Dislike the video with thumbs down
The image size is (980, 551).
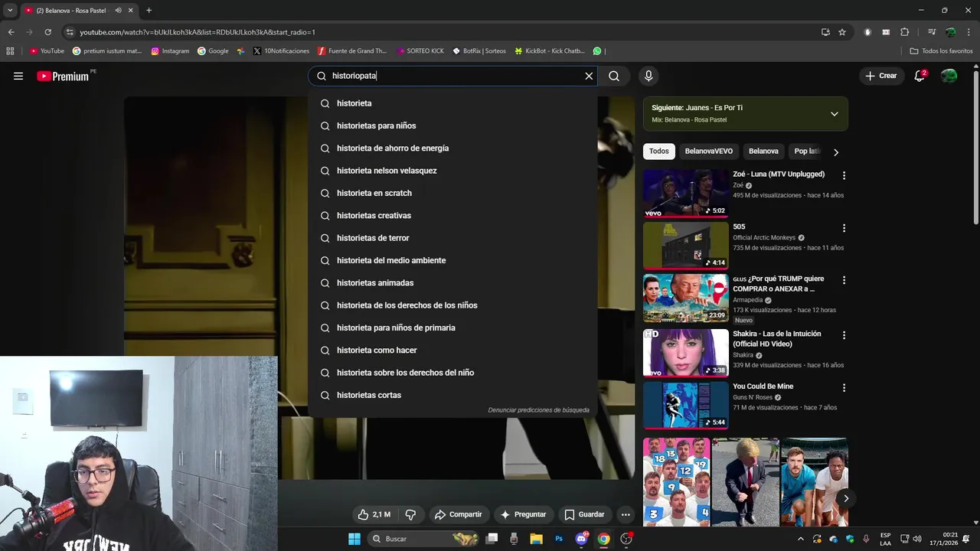(410, 514)
